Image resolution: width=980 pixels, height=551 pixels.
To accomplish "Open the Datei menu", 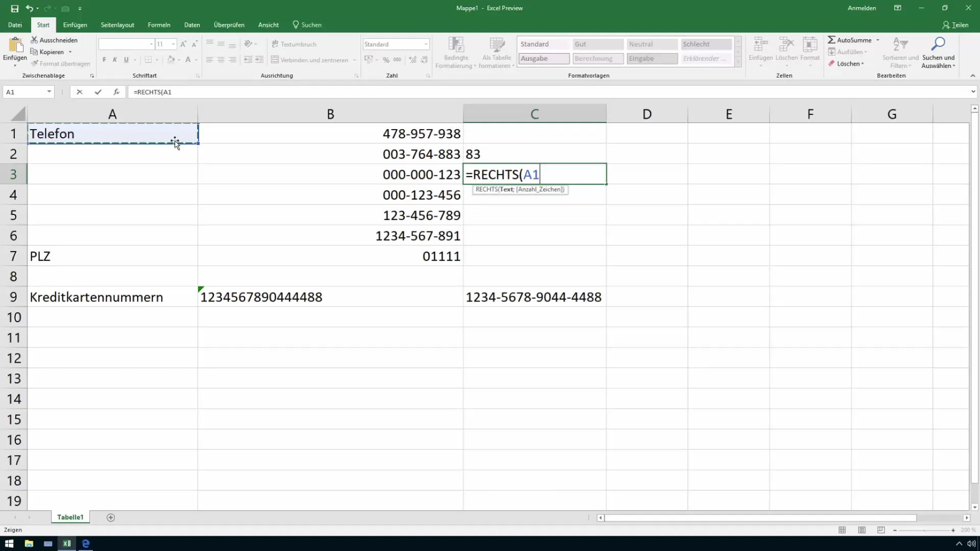I will [15, 24].
